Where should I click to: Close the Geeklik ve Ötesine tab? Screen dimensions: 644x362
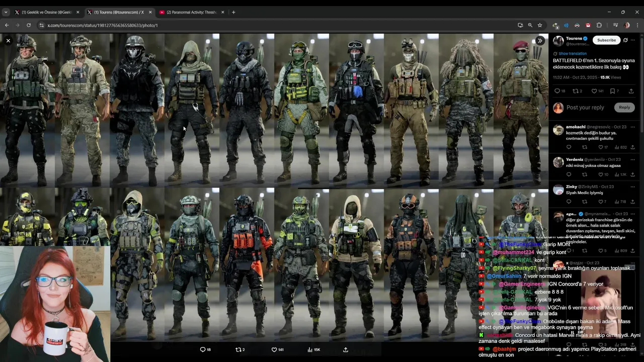(x=78, y=12)
